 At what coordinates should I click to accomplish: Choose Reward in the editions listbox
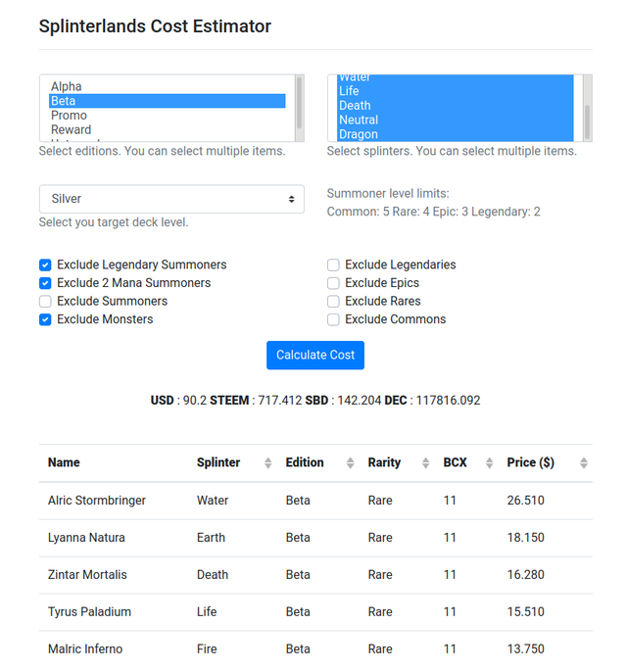[x=168, y=130]
